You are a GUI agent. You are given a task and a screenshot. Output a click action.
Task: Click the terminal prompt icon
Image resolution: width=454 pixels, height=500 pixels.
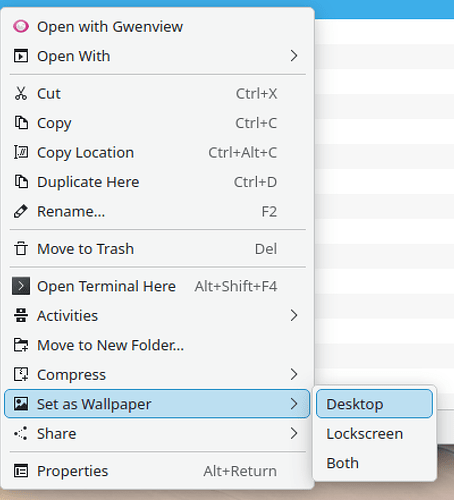pos(21,286)
